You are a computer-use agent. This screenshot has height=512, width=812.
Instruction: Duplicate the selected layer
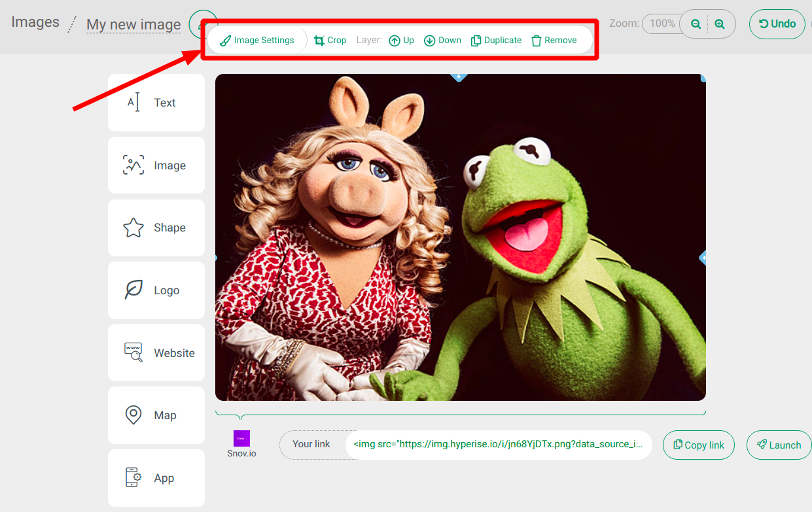497,41
